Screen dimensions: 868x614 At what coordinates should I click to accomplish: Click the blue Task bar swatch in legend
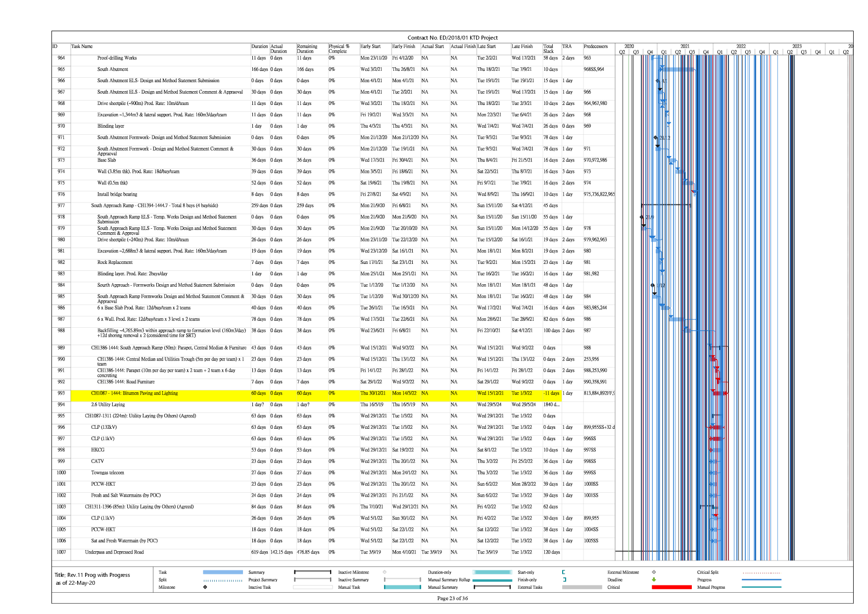pos(223,572)
